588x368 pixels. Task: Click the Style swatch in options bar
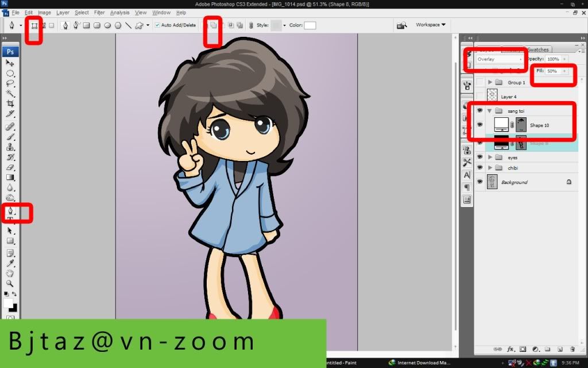[x=276, y=25]
